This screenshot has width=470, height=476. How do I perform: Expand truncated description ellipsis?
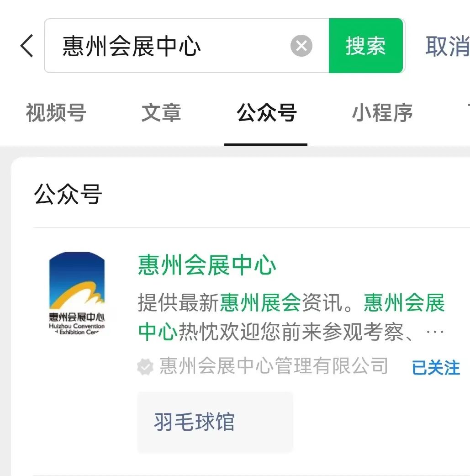[435, 332]
